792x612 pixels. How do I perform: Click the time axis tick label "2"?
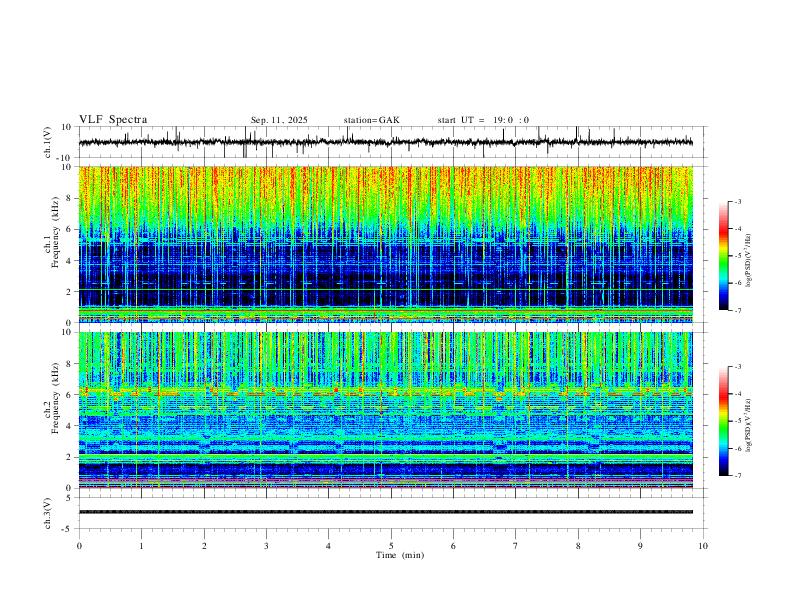204,546
